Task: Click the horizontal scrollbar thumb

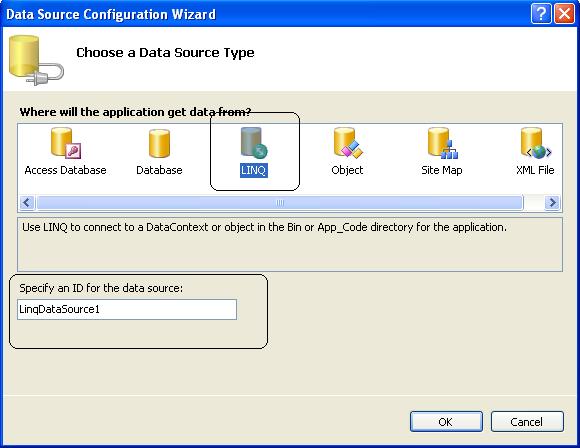Action: coord(280,203)
